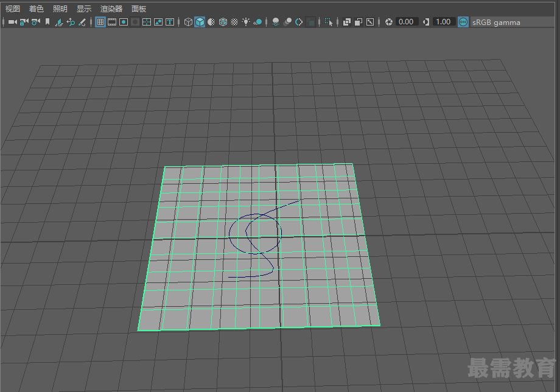Click the Lock Camera icon
This screenshot has width=560, height=392.
point(24,22)
